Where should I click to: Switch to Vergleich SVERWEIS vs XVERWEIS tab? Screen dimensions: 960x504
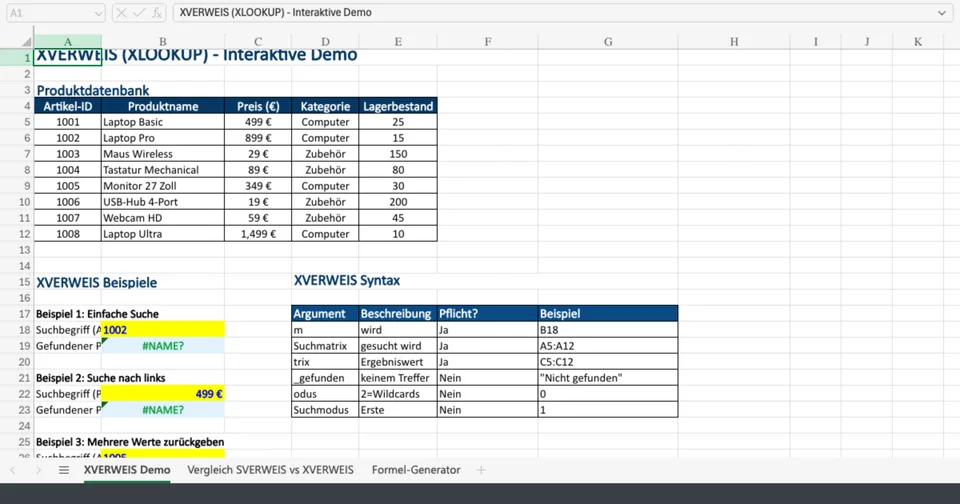point(270,470)
